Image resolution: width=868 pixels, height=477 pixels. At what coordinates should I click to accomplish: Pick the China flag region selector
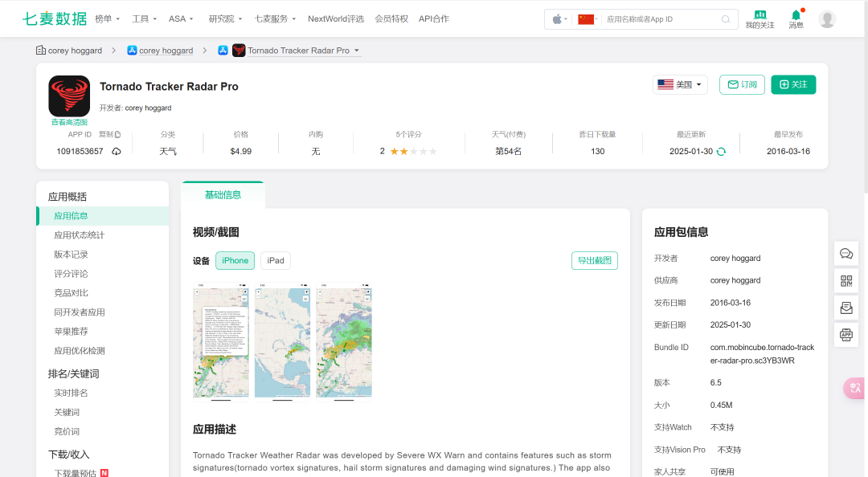588,19
